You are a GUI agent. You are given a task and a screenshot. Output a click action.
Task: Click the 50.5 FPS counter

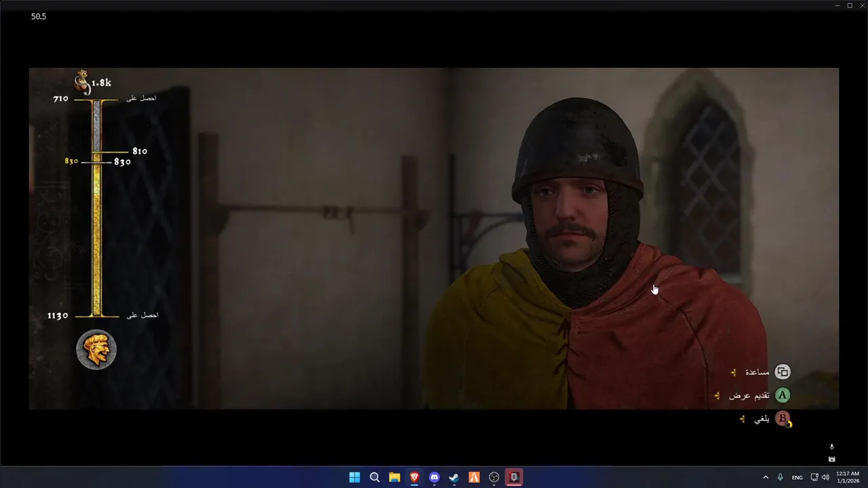pyautogui.click(x=39, y=16)
